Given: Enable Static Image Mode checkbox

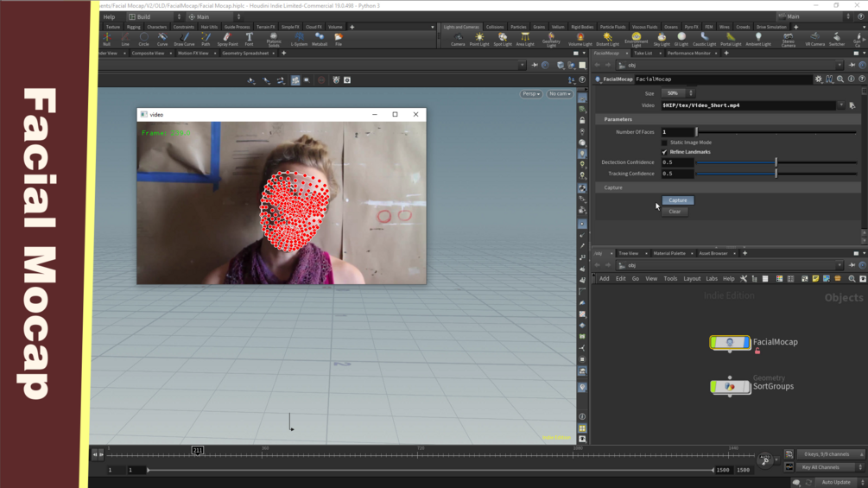Looking at the screenshot, I should tap(664, 143).
